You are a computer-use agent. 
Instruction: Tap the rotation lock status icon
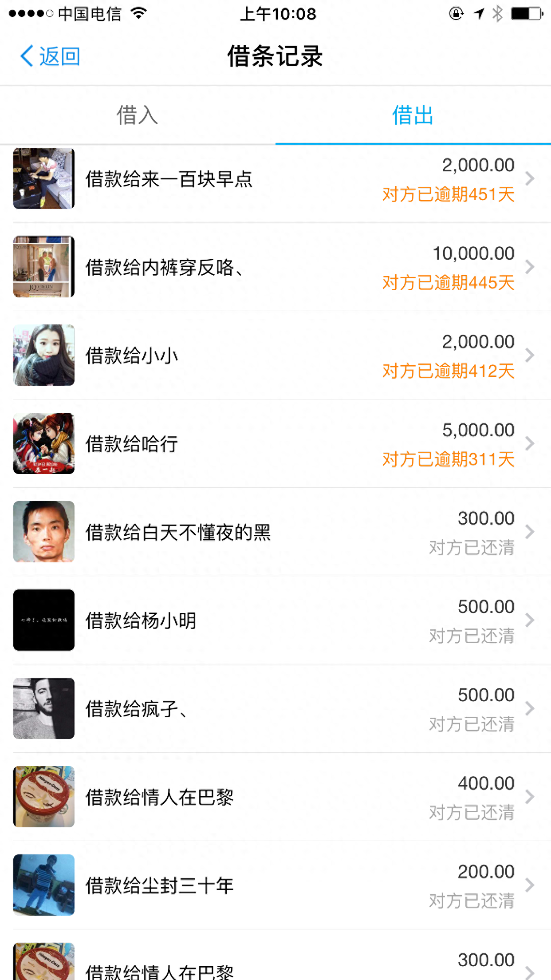456,14
